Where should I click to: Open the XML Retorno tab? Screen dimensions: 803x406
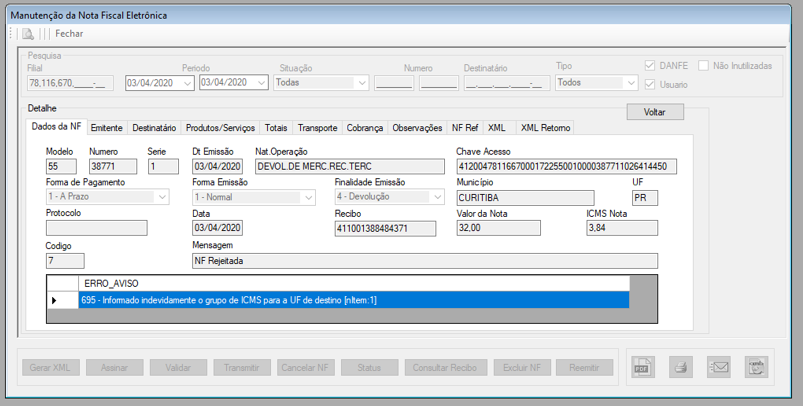click(x=545, y=128)
